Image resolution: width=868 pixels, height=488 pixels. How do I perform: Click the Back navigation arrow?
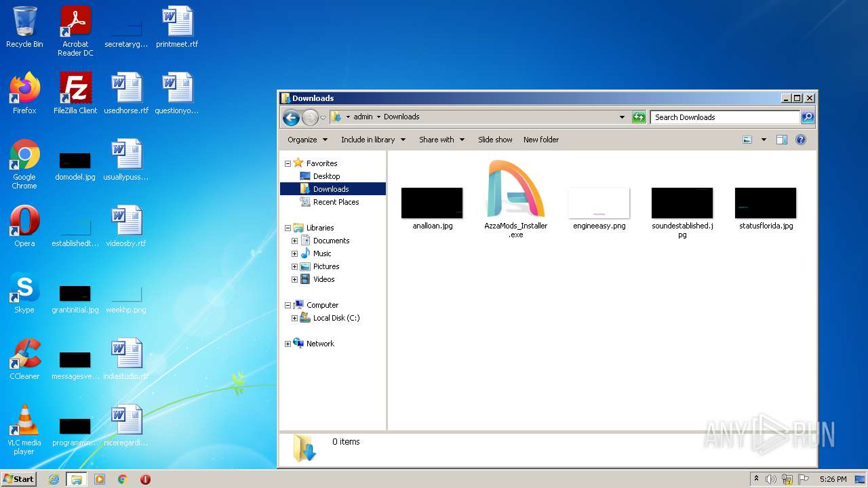point(292,117)
